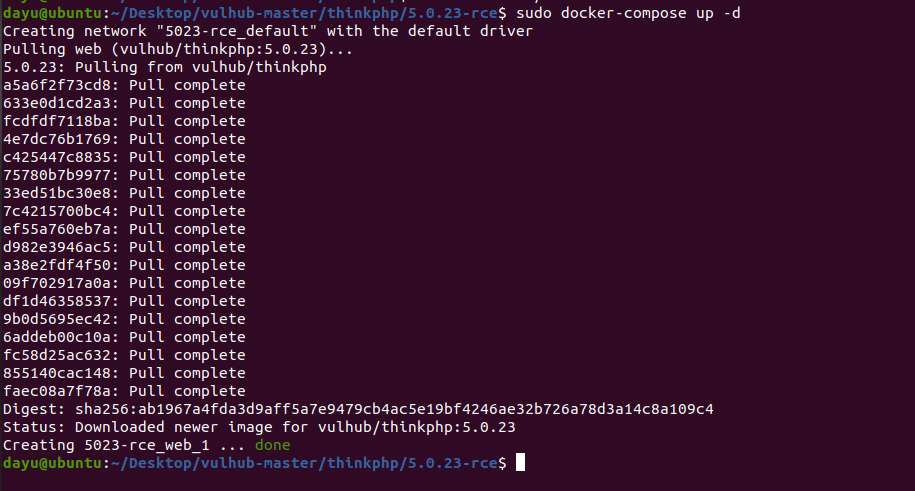This screenshot has width=915, height=491.
Task: Click layer ID a5a6f2f73cd8
Action: click(x=57, y=85)
